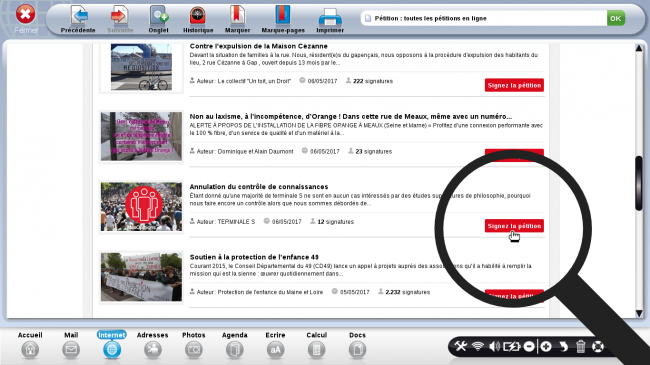Click the crowd thumbnail with red people icon
Viewport: 650px width, 365px height.
click(x=141, y=207)
